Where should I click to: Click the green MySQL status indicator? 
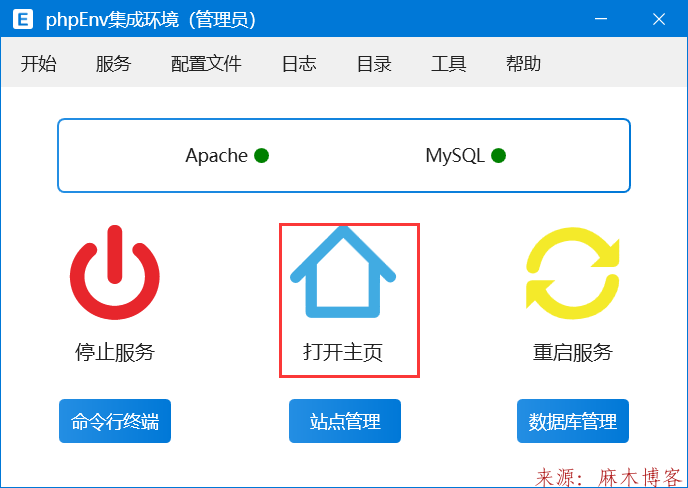point(498,155)
